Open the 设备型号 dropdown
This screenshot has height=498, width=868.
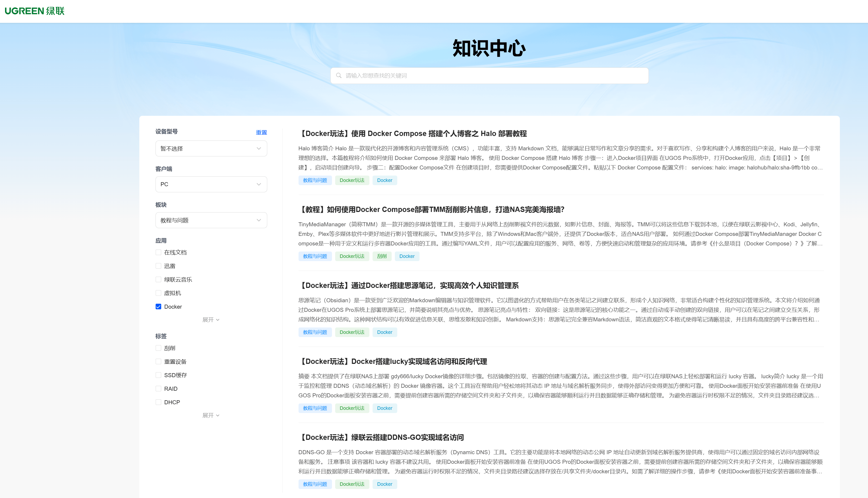[211, 148]
